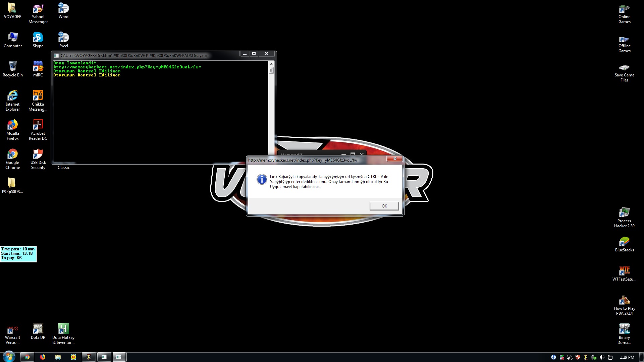Click the volume tray icon
Image resolution: width=644 pixels, height=362 pixels.
pos(602,357)
